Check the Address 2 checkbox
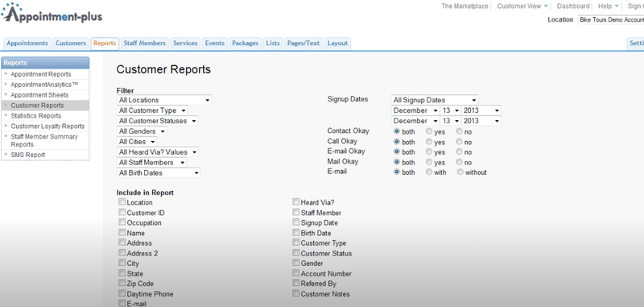Screen dimensions: 644x307 (x=122, y=252)
